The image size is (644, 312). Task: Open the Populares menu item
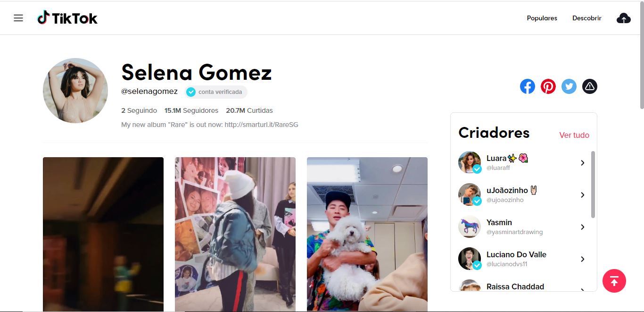[x=542, y=18]
